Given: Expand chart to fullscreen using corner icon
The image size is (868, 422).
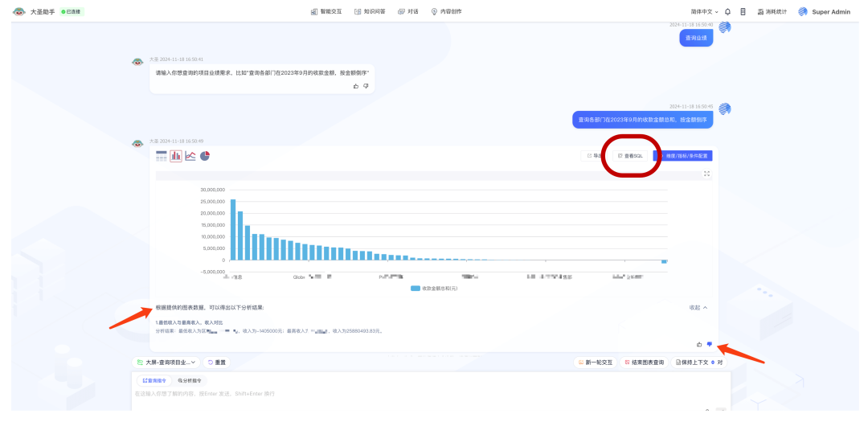Looking at the screenshot, I should point(706,174).
